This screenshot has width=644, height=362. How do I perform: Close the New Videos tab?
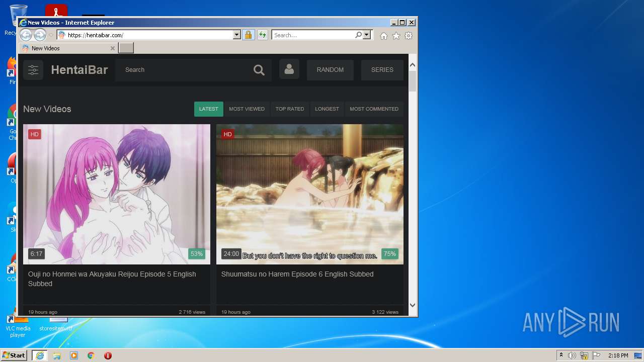112,48
